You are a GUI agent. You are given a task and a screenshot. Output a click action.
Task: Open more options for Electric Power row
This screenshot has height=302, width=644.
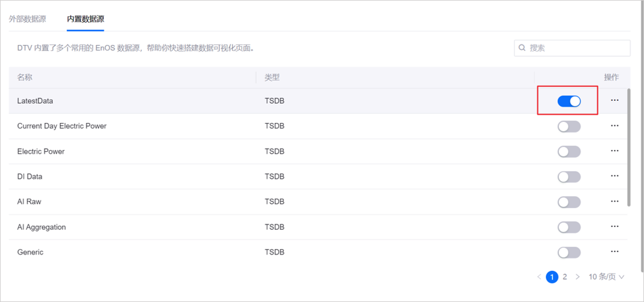[614, 151]
